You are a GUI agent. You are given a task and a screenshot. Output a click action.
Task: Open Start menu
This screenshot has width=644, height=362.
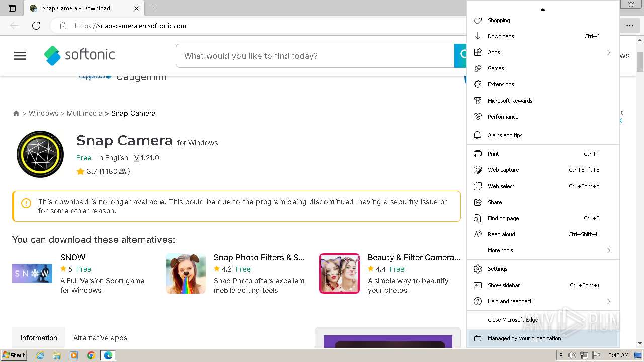14,355
